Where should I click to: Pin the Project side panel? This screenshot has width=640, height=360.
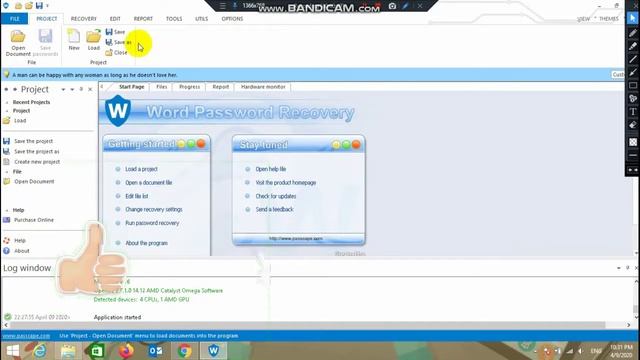(81, 89)
